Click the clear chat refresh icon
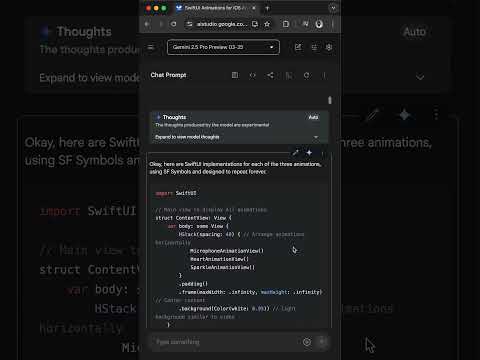This screenshot has width=480, height=360. pyautogui.click(x=306, y=75)
